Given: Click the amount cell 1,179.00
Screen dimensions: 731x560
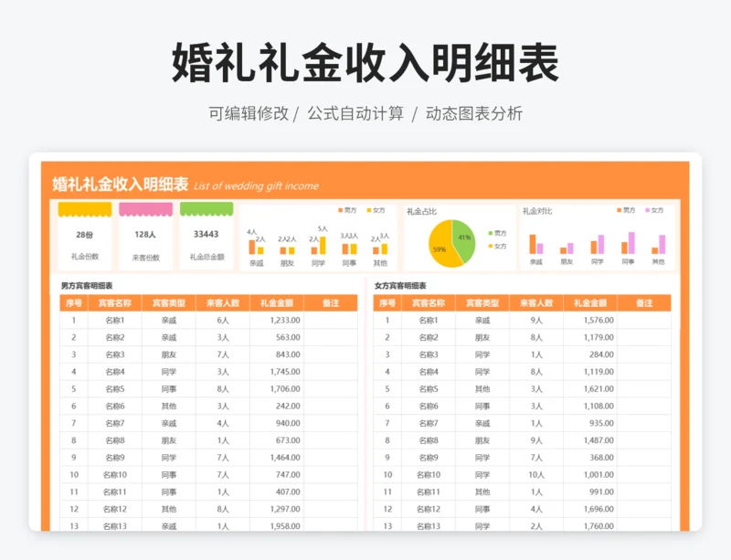Looking at the screenshot, I should [590, 338].
